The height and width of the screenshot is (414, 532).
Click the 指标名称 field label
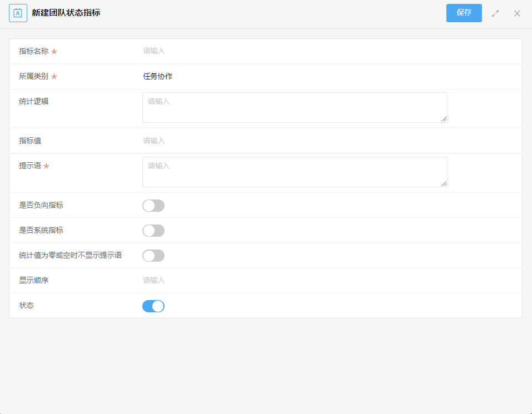(34, 51)
